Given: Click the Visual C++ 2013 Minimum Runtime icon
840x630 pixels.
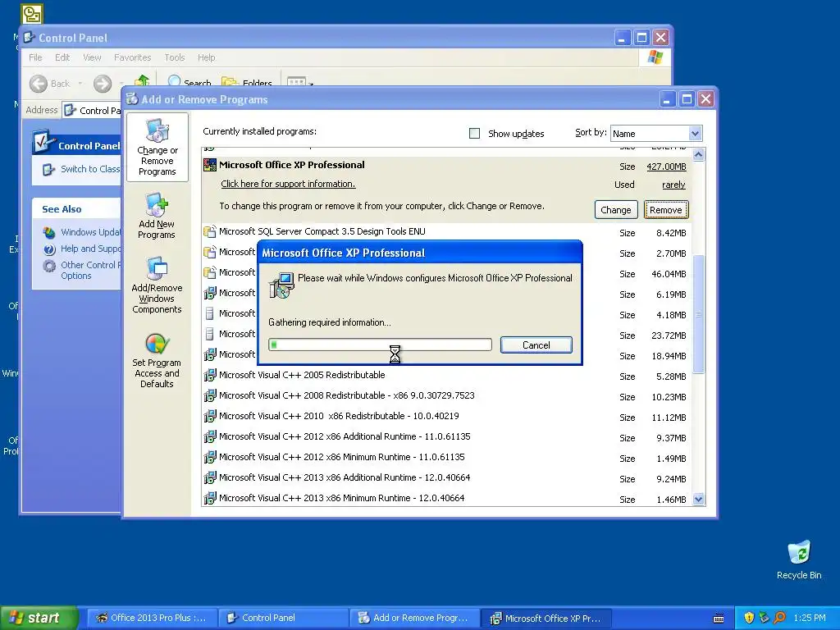Looking at the screenshot, I should (210, 498).
